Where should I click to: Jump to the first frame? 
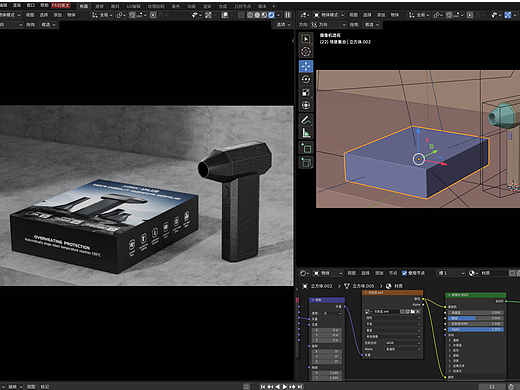pyautogui.click(x=263, y=386)
